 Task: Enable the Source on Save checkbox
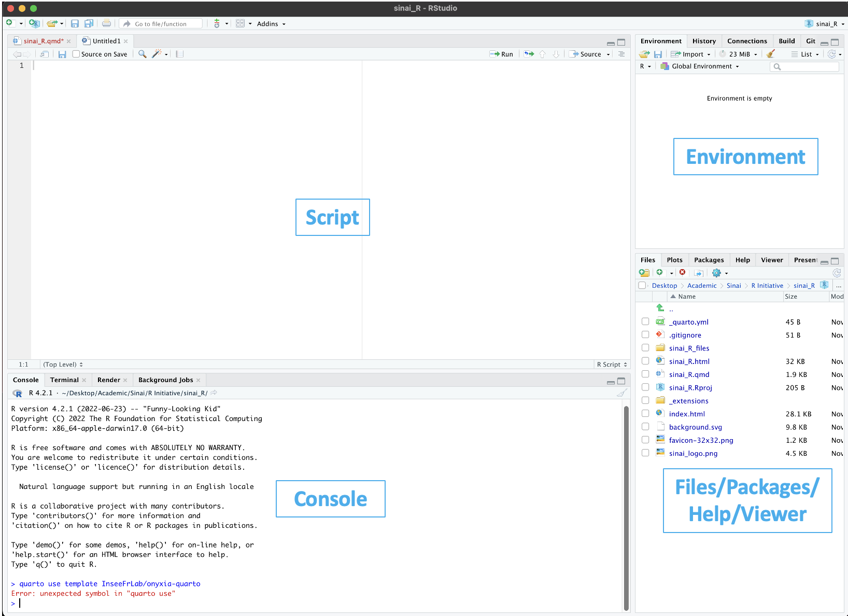tap(76, 54)
